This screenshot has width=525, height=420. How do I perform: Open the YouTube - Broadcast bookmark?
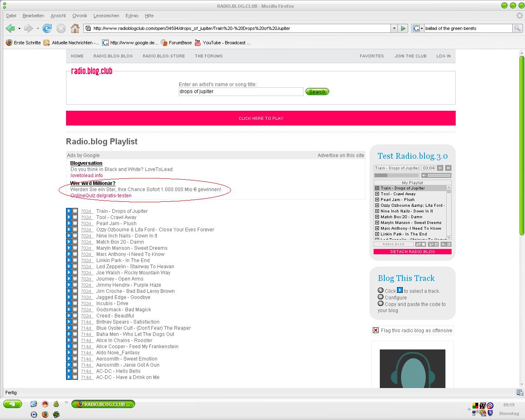click(222, 43)
